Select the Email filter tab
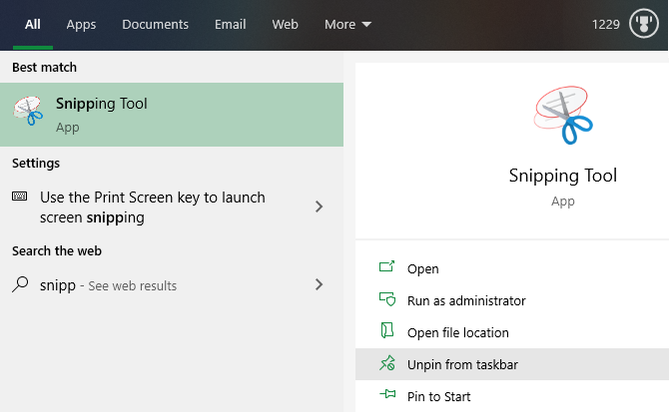This screenshot has width=669, height=412. coord(230,25)
